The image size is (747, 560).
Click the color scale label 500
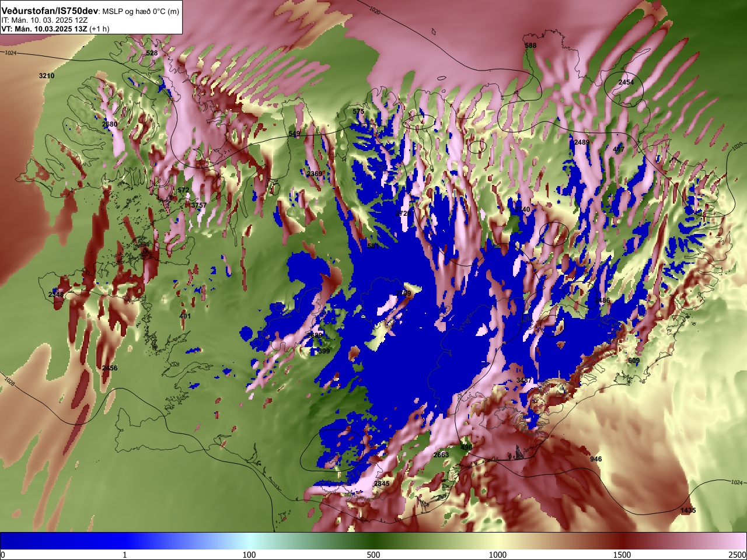point(373,555)
